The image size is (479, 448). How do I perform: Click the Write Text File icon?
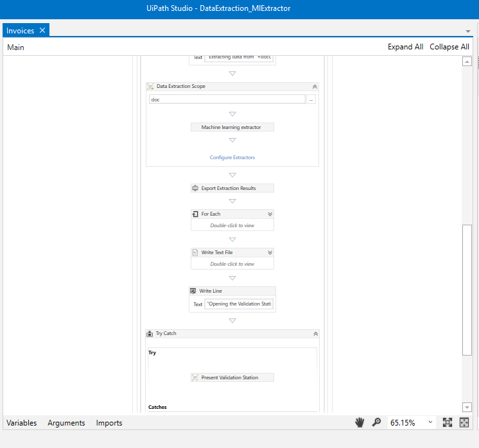195,252
